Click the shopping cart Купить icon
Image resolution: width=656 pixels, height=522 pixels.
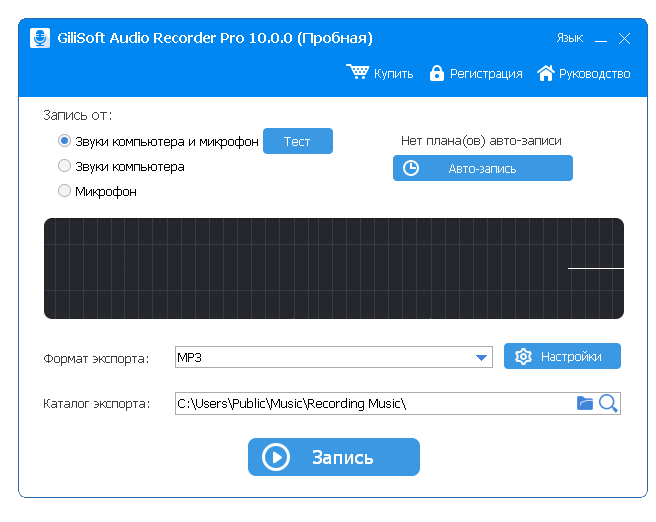(357, 72)
